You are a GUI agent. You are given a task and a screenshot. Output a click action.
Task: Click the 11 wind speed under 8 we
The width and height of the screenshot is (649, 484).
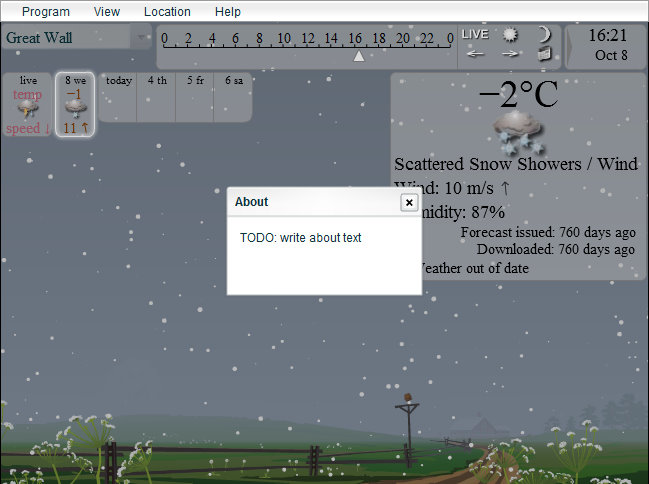point(70,128)
